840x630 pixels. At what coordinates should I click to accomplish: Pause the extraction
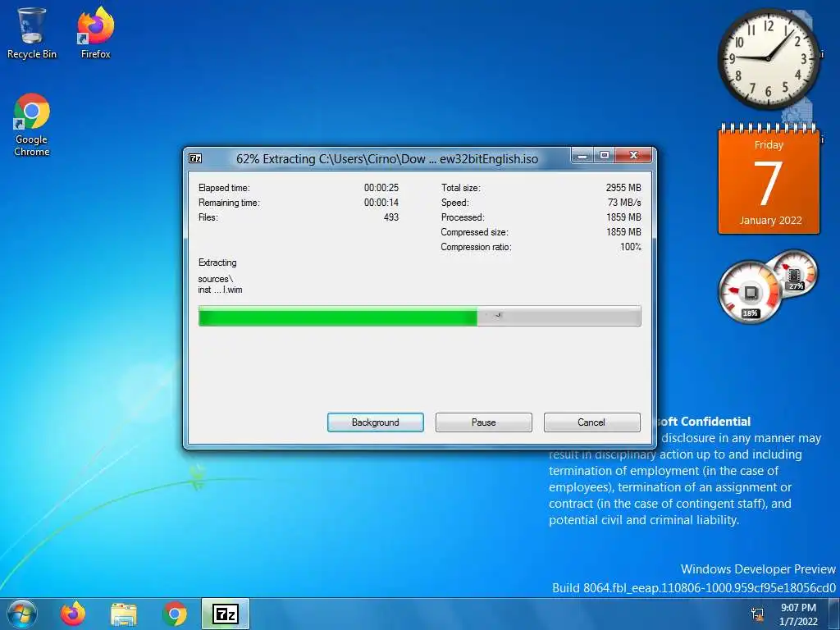(484, 422)
